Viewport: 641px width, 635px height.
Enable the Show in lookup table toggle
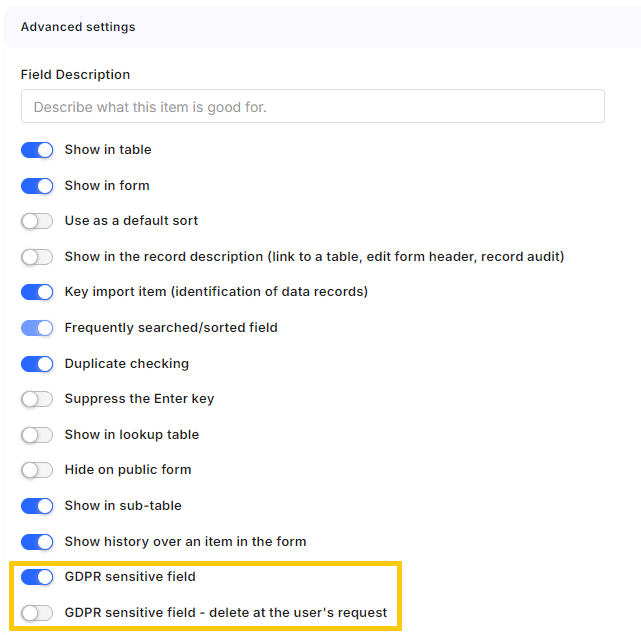click(x=37, y=435)
